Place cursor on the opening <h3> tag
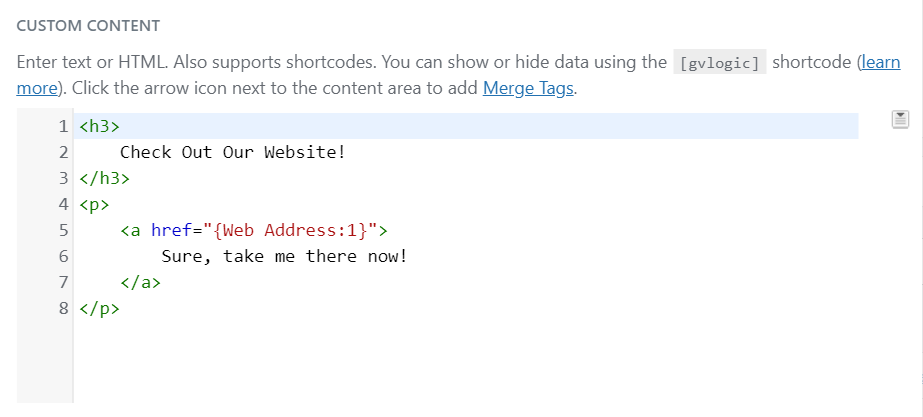Image resolution: width=923 pixels, height=417 pixels. pos(99,127)
